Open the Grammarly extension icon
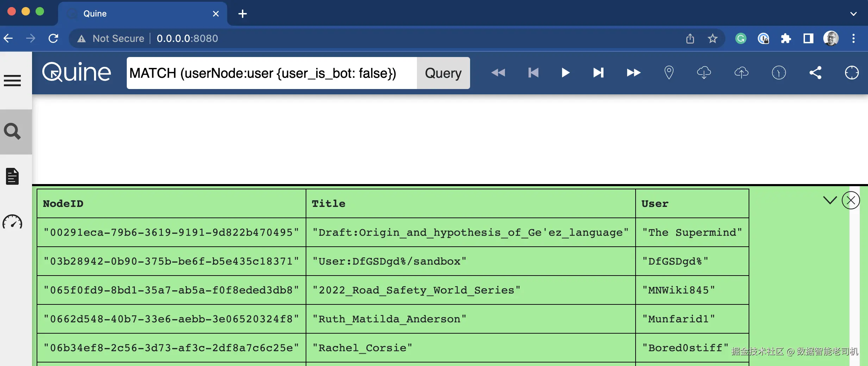Image resolution: width=868 pixels, height=366 pixels. (x=741, y=38)
